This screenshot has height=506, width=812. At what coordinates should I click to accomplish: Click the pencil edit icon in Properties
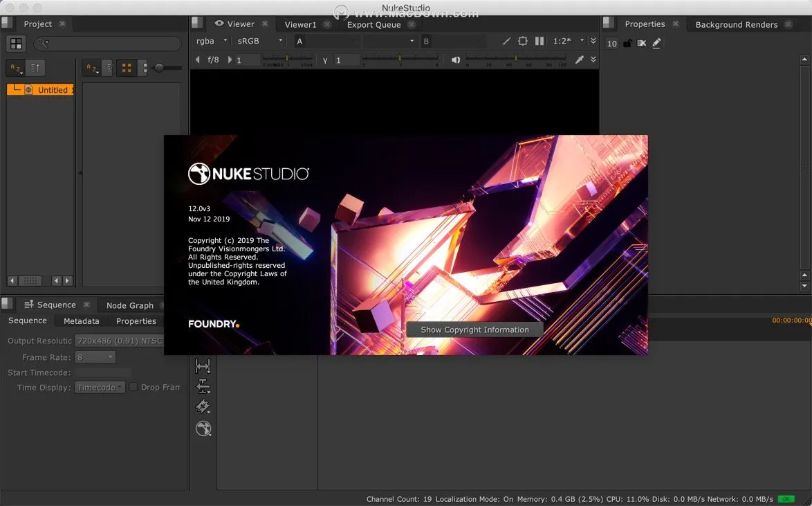(656, 43)
